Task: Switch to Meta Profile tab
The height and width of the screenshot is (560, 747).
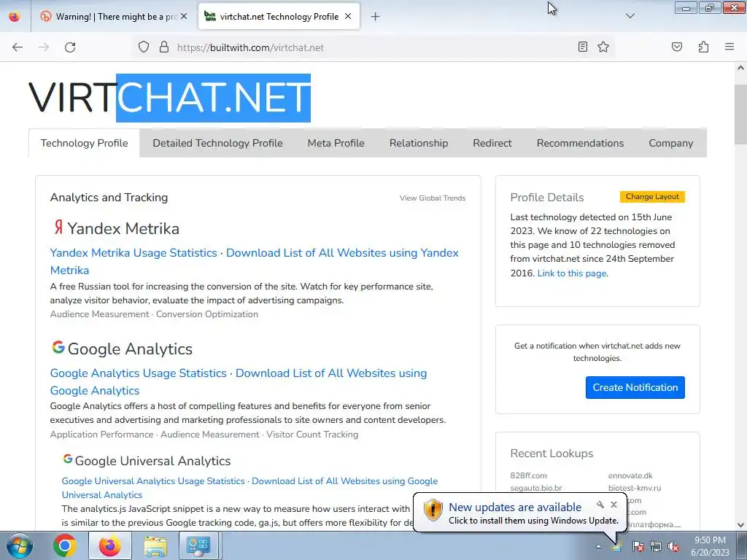Action: pyautogui.click(x=336, y=143)
